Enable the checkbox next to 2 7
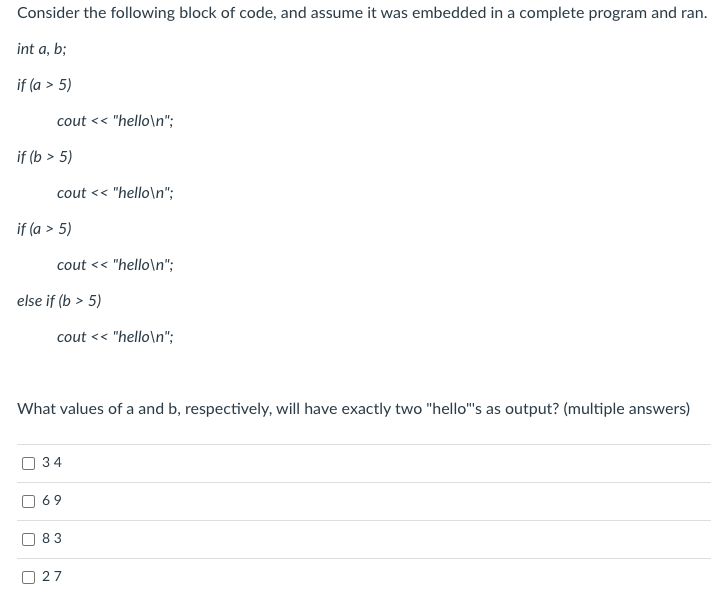The image size is (718, 602). pos(28,577)
